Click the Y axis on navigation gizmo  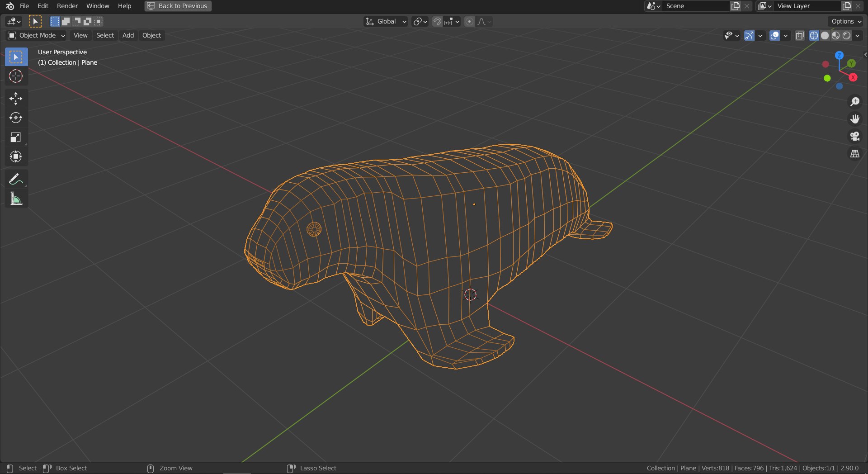tap(851, 63)
